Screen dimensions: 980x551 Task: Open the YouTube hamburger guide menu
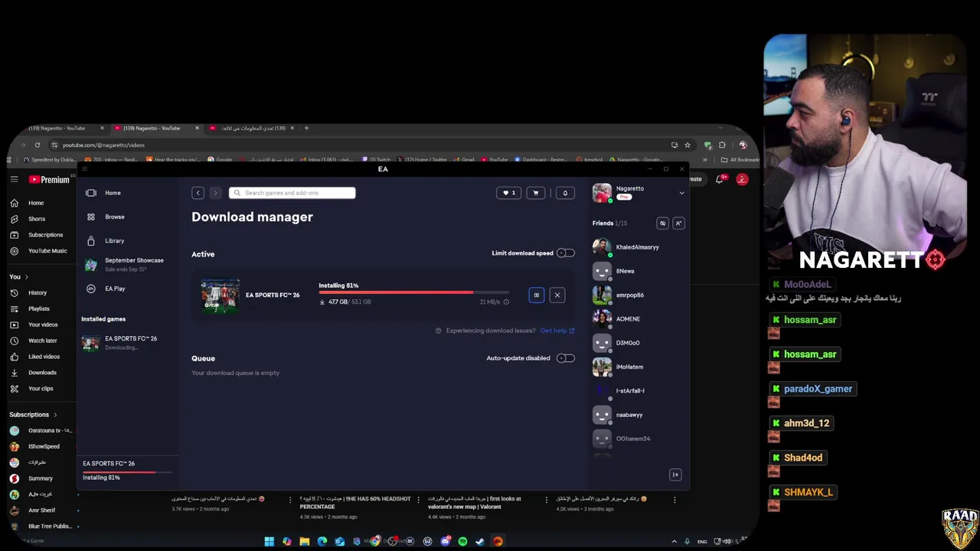click(x=14, y=179)
